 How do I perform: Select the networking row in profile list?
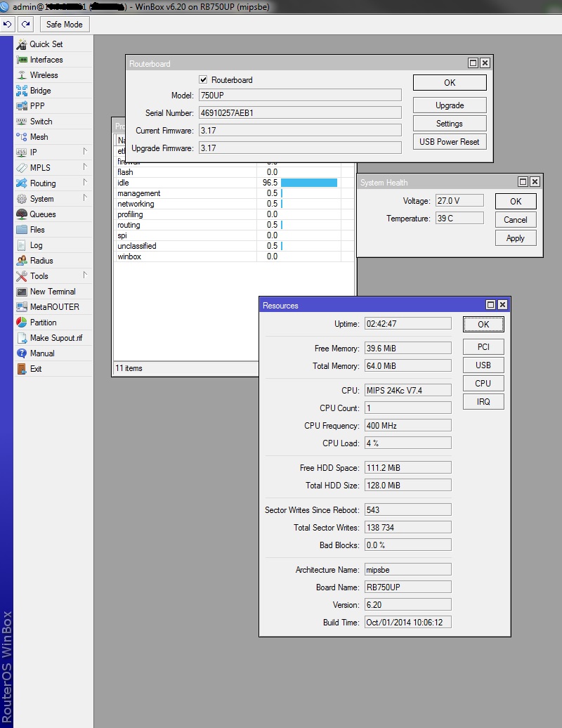(x=234, y=204)
